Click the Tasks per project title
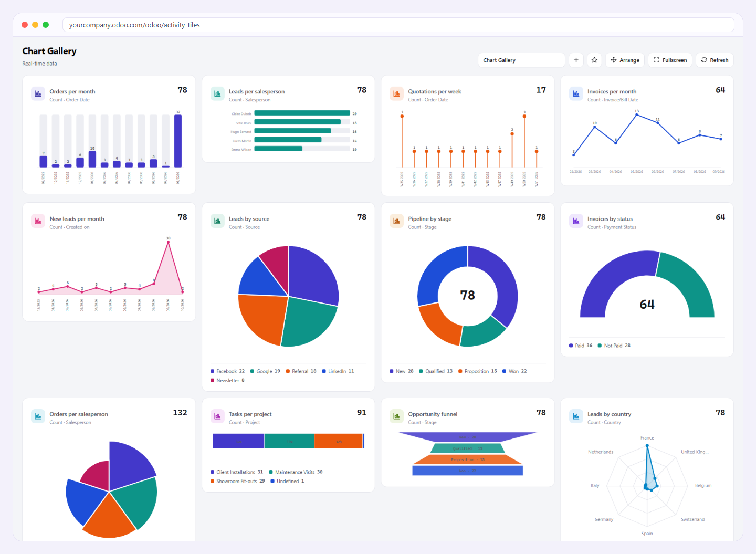The image size is (756, 554). [x=250, y=414]
